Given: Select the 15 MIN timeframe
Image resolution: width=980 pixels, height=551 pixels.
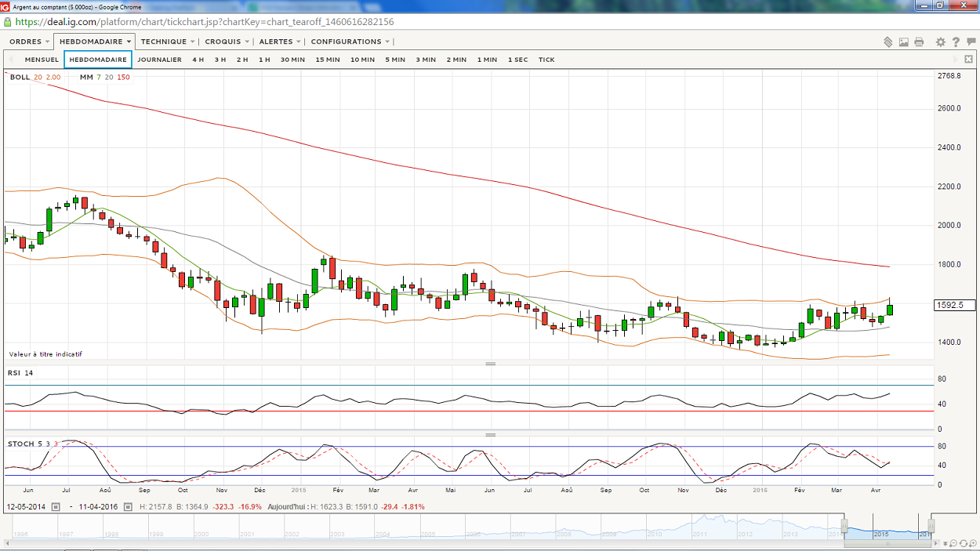Looking at the screenshot, I should (328, 60).
